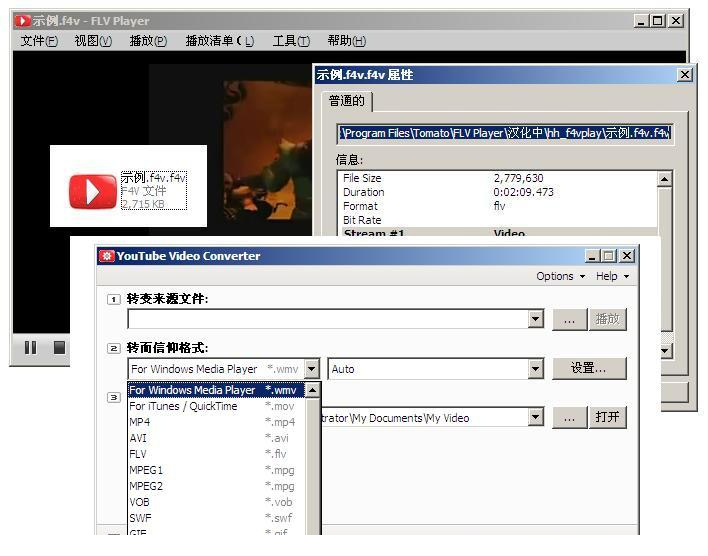Viewport: 708px width, 556px height.
Task: Select AVI format in list
Action: [x=216, y=438]
